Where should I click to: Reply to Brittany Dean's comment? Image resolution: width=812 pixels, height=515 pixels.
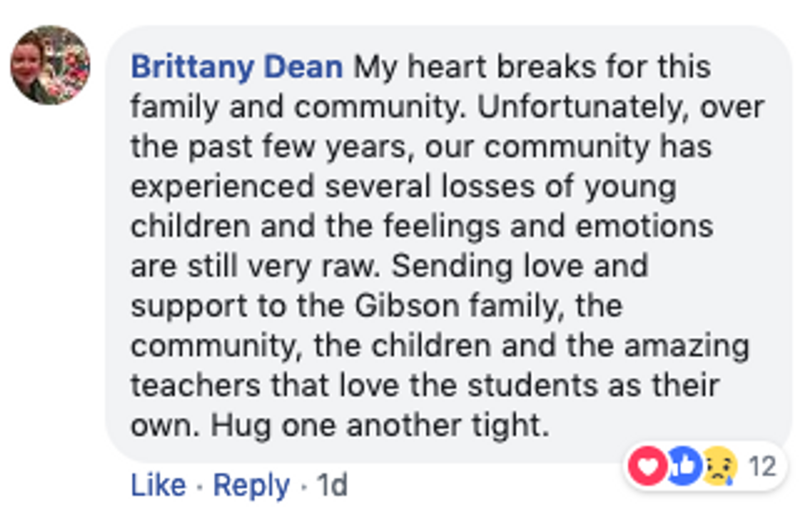[x=251, y=485]
